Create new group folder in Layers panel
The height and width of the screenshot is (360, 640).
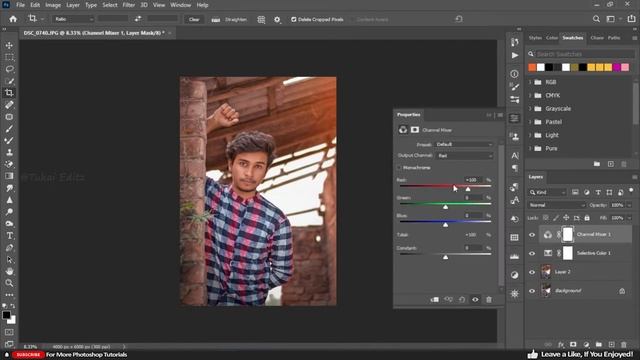tap(598, 344)
